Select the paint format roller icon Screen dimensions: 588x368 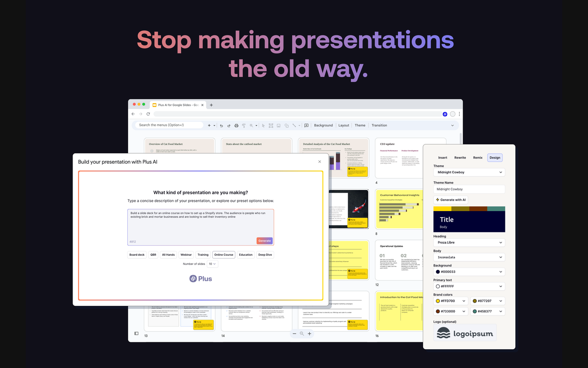tap(244, 125)
